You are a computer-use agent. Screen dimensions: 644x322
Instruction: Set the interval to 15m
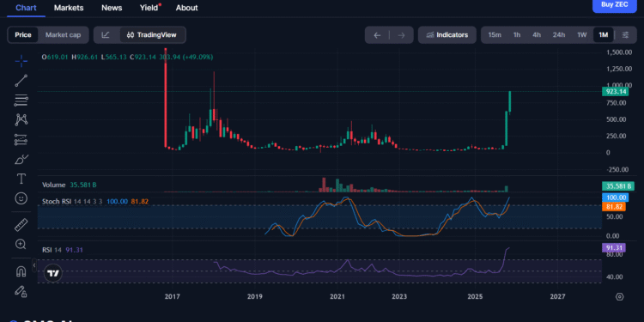coord(495,35)
